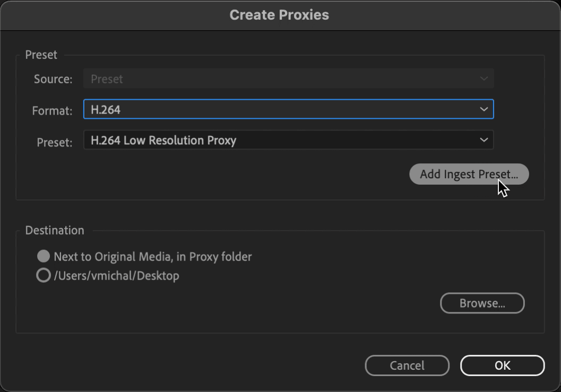Click the "Source:" field label
Image resolution: width=561 pixels, height=392 pixels.
click(x=53, y=79)
